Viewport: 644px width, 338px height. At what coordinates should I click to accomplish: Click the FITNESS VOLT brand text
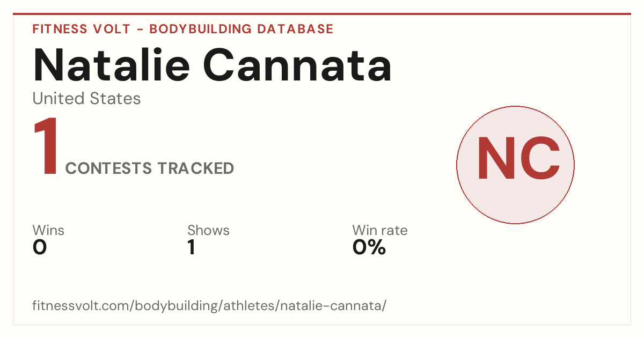click(82, 29)
